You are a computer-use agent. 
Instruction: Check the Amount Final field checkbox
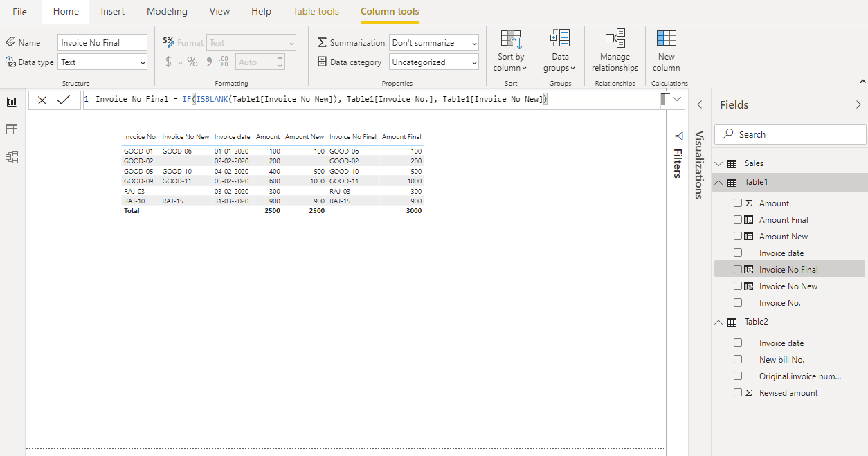pyautogui.click(x=738, y=220)
